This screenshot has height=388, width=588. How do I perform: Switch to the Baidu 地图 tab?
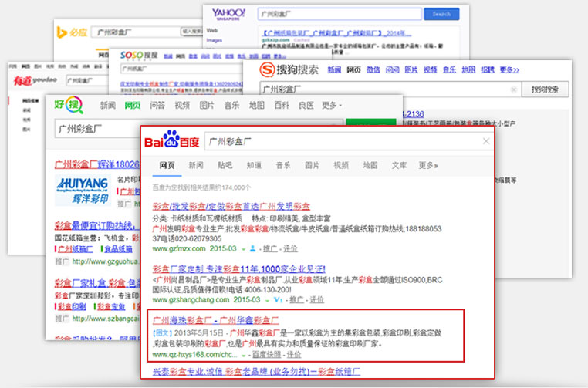370,165
